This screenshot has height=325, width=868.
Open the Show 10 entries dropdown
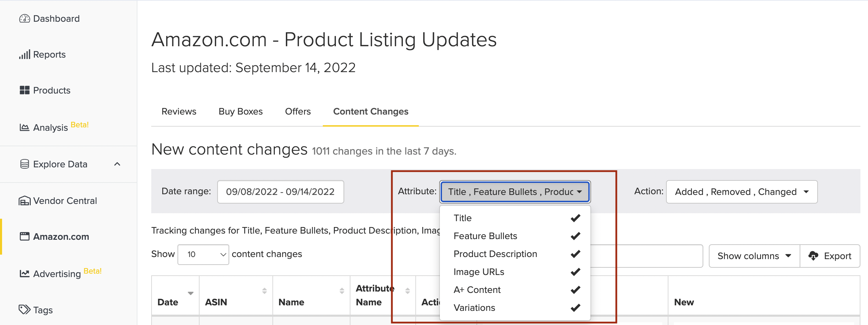(203, 255)
